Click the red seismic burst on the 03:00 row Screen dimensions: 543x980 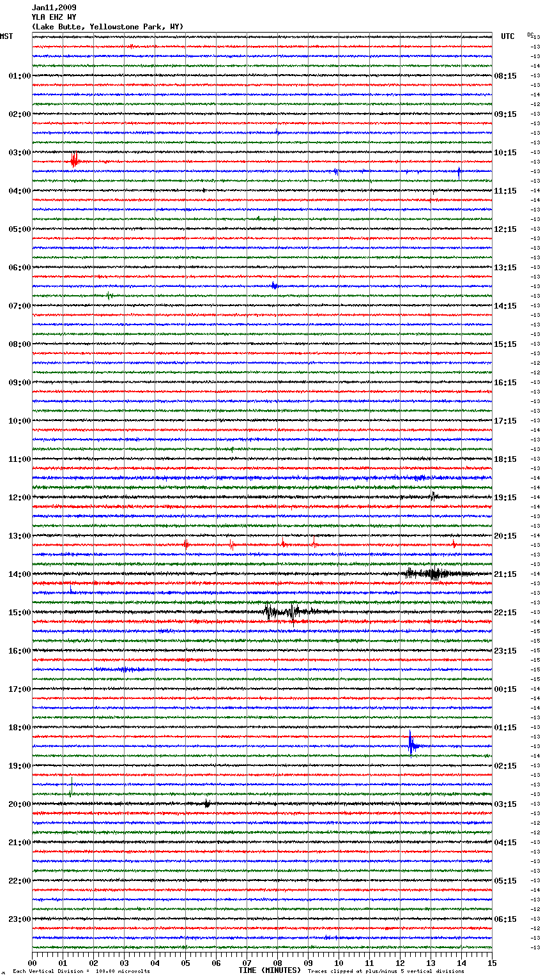pyautogui.click(x=74, y=160)
